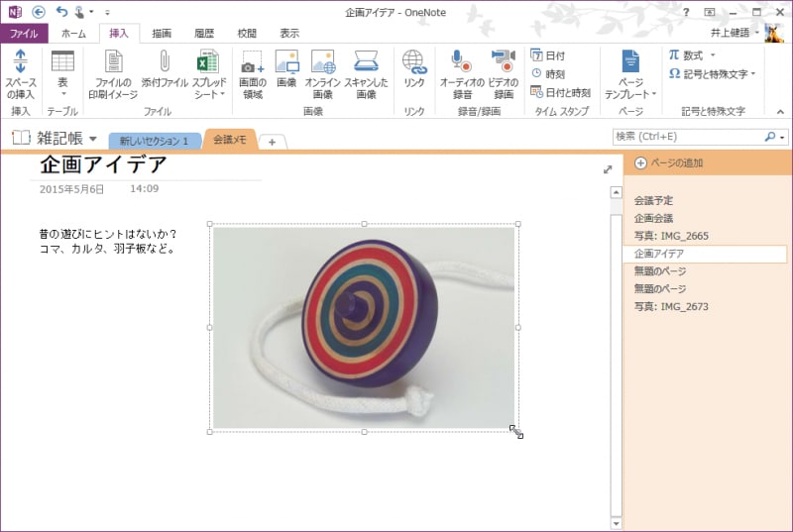Click the Undo icon in title bar
Image resolution: width=793 pixels, height=532 pixels.
pyautogui.click(x=61, y=11)
